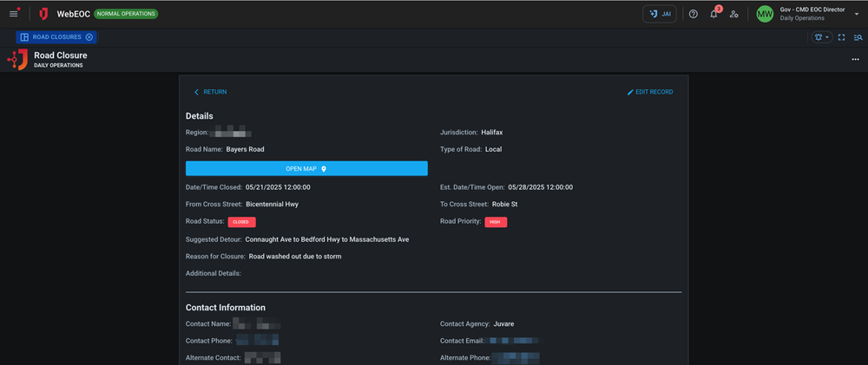Click the High road priority badge
868x365 pixels.
(496, 222)
